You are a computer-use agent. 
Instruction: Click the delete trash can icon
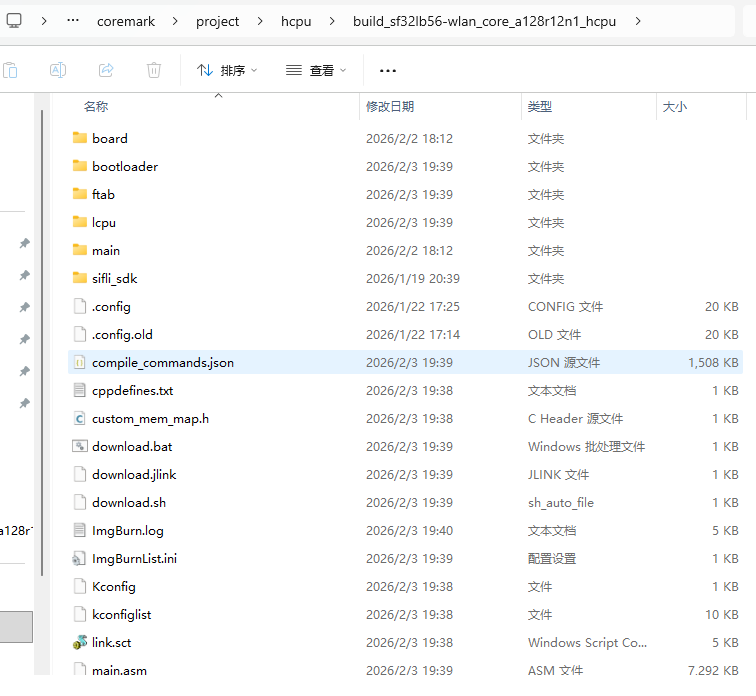click(154, 70)
